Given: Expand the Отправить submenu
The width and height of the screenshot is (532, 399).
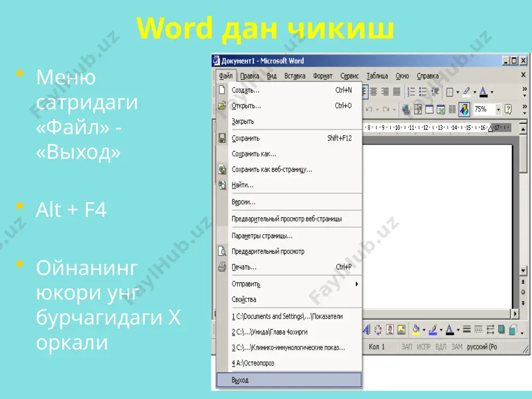Looking at the screenshot, I should [289, 284].
